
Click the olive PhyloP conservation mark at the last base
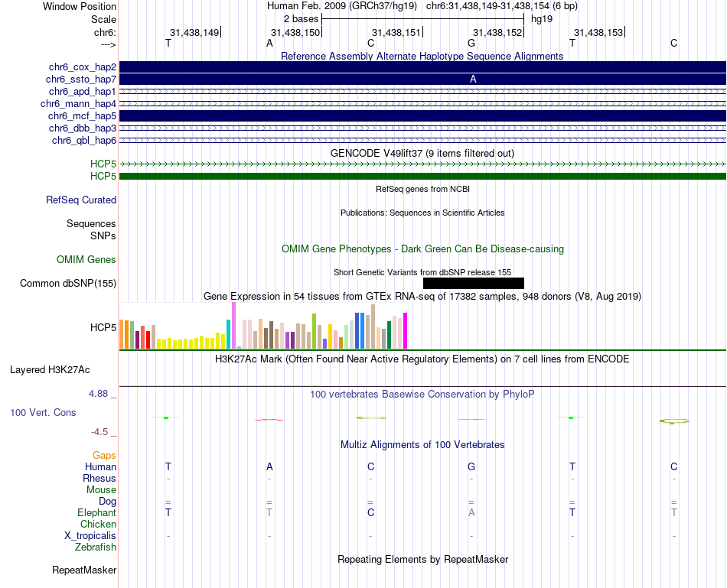point(673,421)
